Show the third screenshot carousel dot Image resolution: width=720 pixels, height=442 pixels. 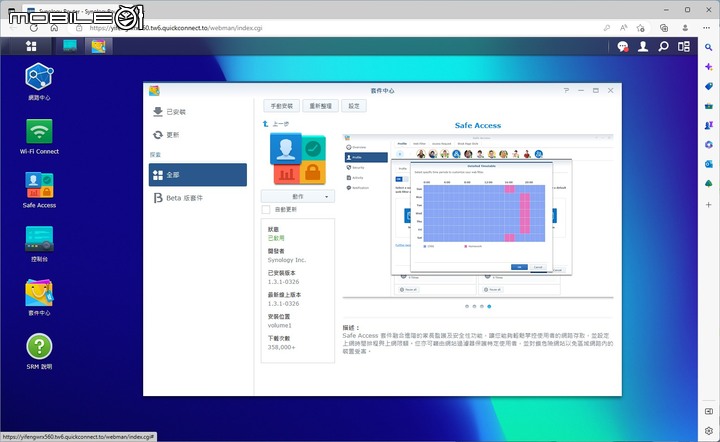[x=482, y=306]
